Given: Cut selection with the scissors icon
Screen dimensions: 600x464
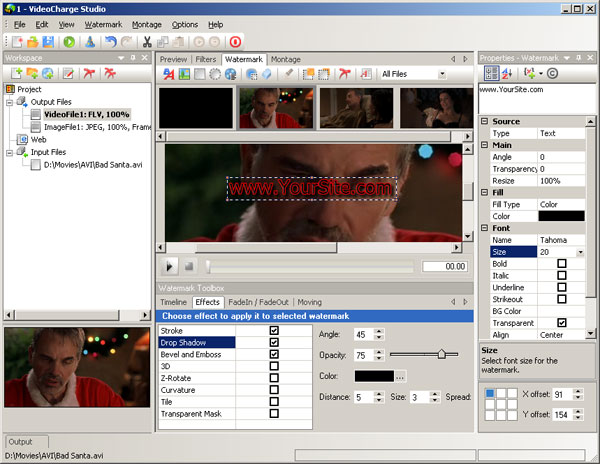Looking at the screenshot, I should tap(147, 42).
